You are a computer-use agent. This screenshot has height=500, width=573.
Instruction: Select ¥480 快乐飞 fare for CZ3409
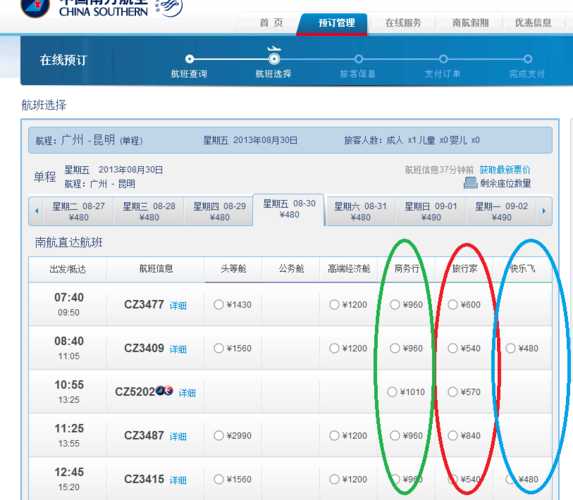coord(511,348)
